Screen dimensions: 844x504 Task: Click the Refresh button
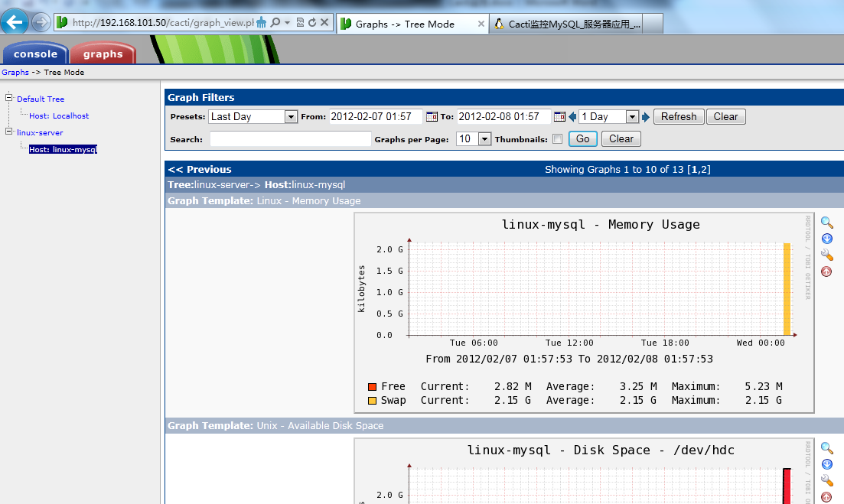click(x=679, y=117)
